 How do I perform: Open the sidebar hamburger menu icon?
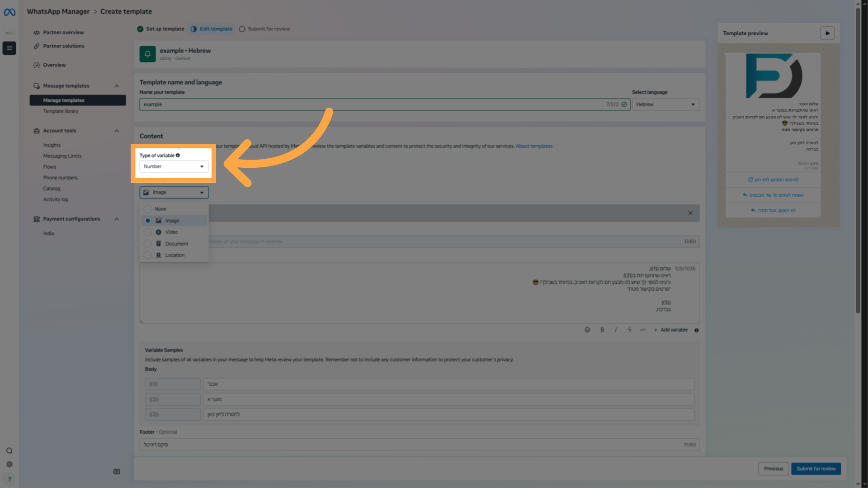click(9, 48)
